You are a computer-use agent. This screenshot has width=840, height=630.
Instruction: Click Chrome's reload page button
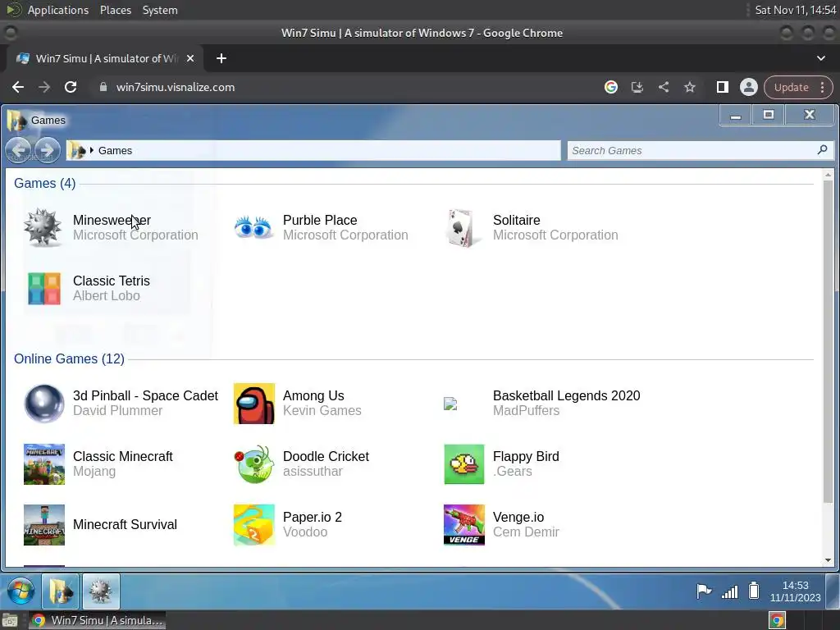[71, 87]
